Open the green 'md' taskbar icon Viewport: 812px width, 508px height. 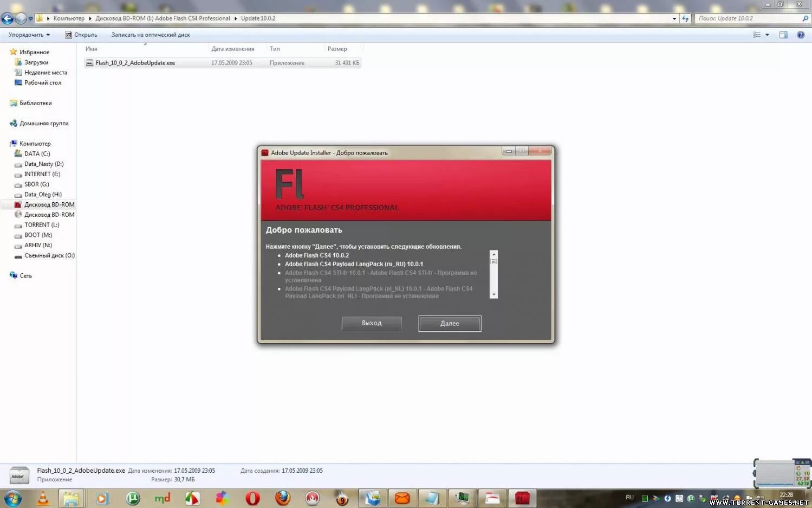pyautogui.click(x=163, y=498)
